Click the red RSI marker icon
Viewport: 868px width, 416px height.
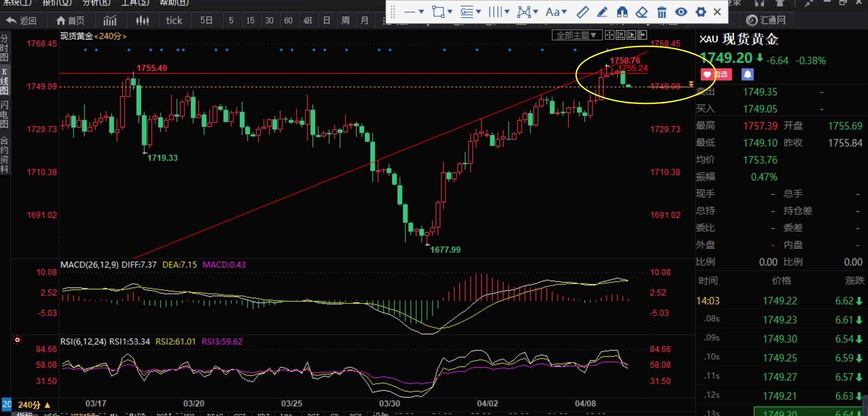18,340
